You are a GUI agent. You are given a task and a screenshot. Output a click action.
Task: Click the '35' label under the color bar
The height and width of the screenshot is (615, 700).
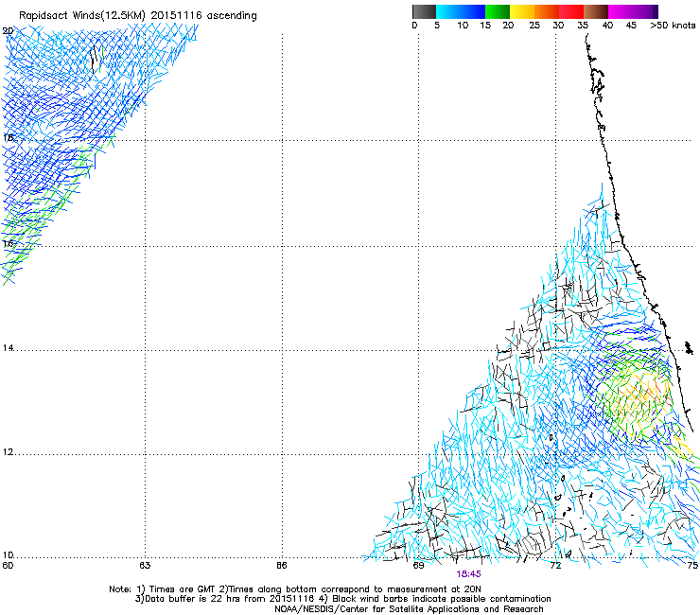click(583, 26)
